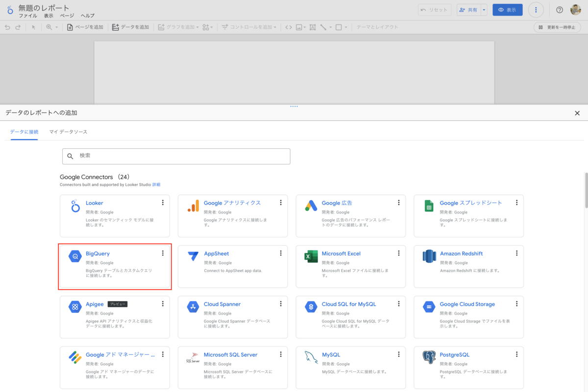This screenshot has height=392, width=588.
Task: Click the PostgreSQL elephant logo
Action: (x=429, y=357)
